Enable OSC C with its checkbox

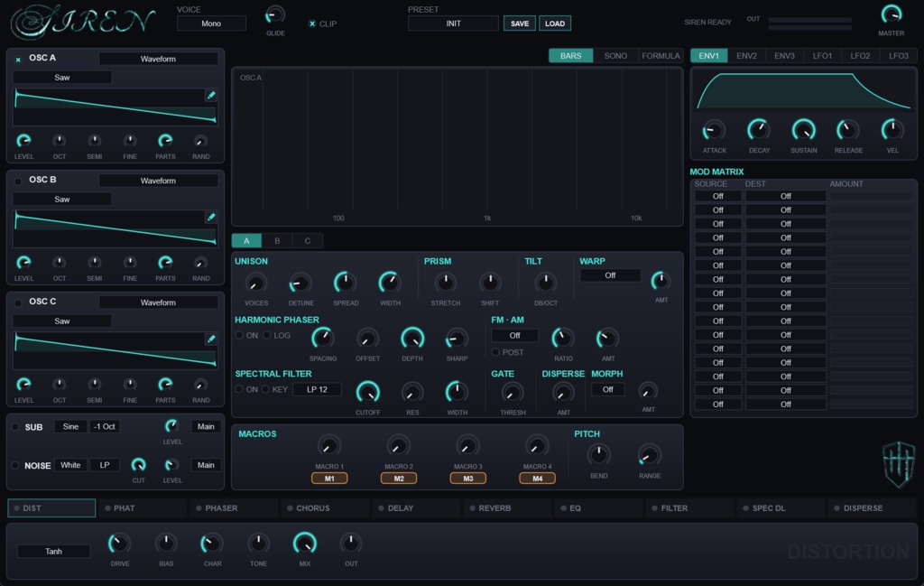coord(18,302)
